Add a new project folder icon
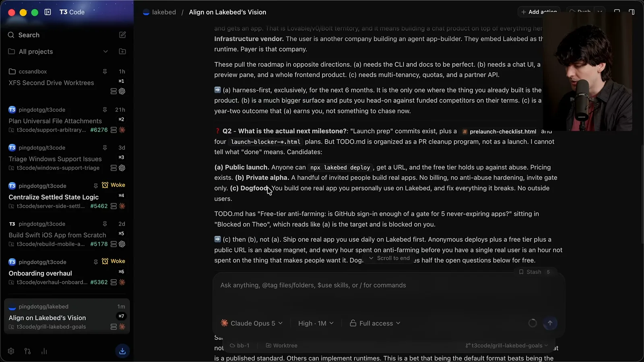Viewport: 644px width, 362px height. 122,51
